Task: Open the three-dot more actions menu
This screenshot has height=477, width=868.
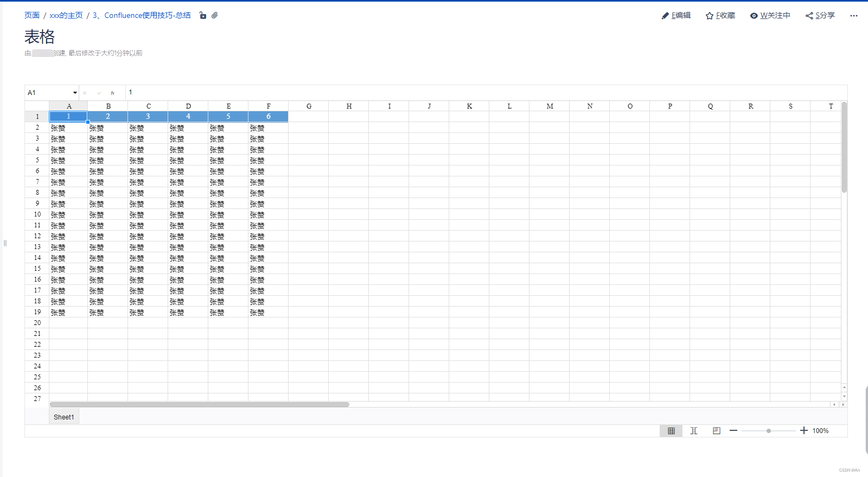Action: coord(854,16)
